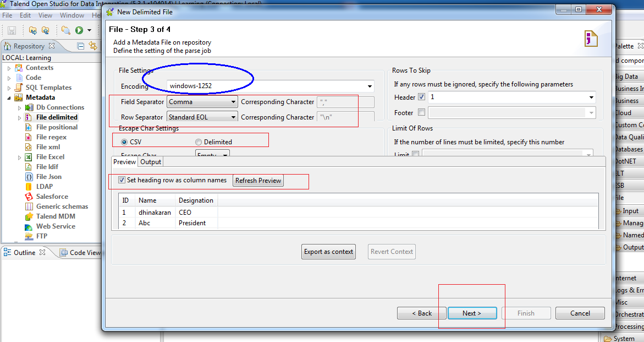Switch to the Code Viewer tab
644x342 pixels.
click(80, 253)
